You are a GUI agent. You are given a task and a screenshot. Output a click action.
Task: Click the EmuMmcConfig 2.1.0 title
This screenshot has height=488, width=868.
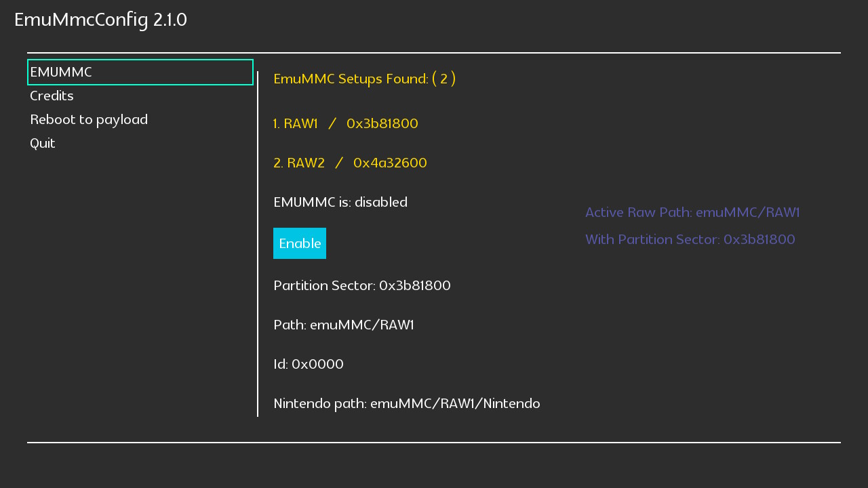100,20
